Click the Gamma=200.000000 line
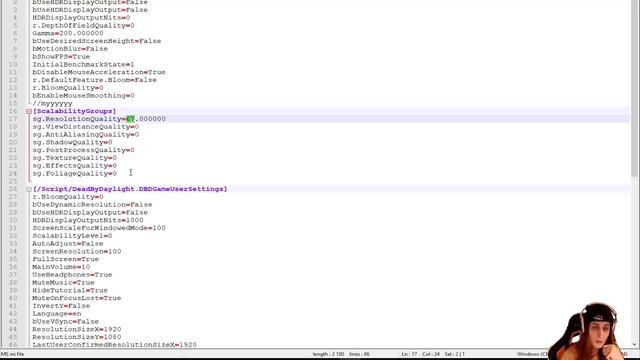640x360 pixels. 68,33
